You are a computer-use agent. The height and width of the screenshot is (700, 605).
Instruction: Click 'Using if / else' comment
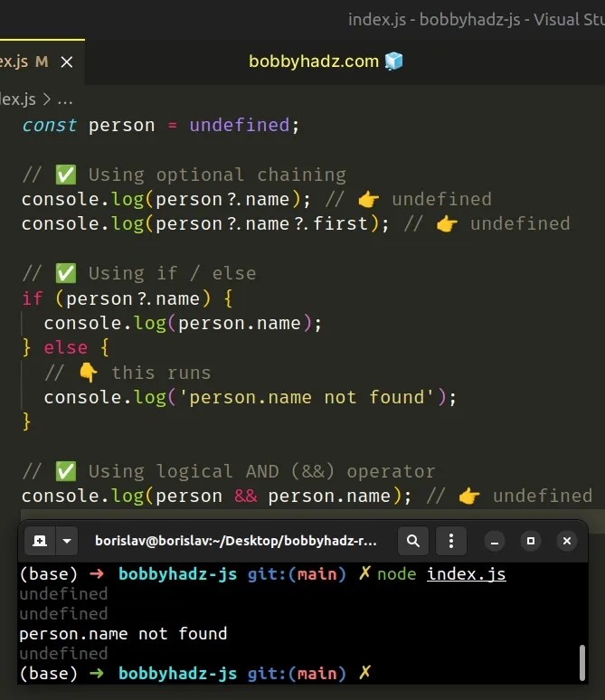(x=173, y=273)
